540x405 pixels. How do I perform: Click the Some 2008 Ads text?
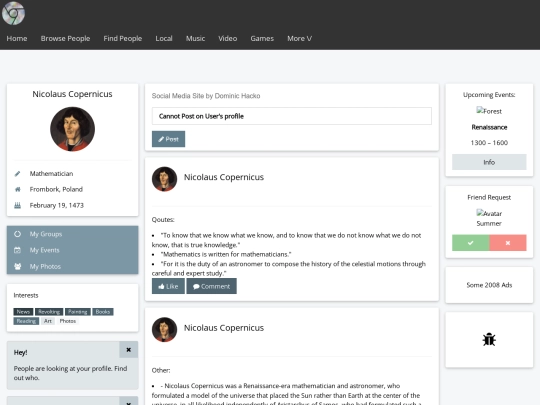[489, 285]
